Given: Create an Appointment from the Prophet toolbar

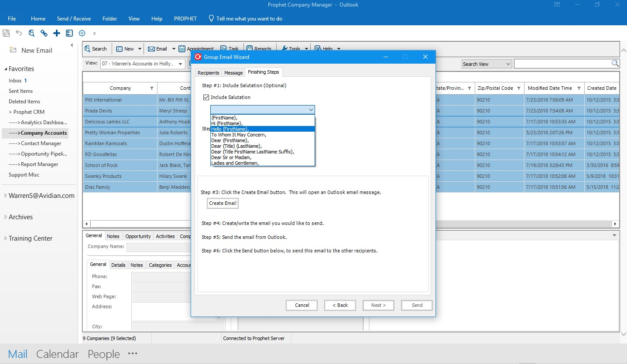Looking at the screenshot, I should point(196,48).
